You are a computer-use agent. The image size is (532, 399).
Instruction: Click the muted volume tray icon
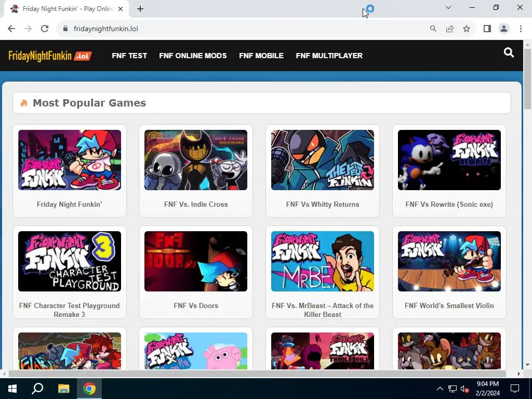click(465, 389)
